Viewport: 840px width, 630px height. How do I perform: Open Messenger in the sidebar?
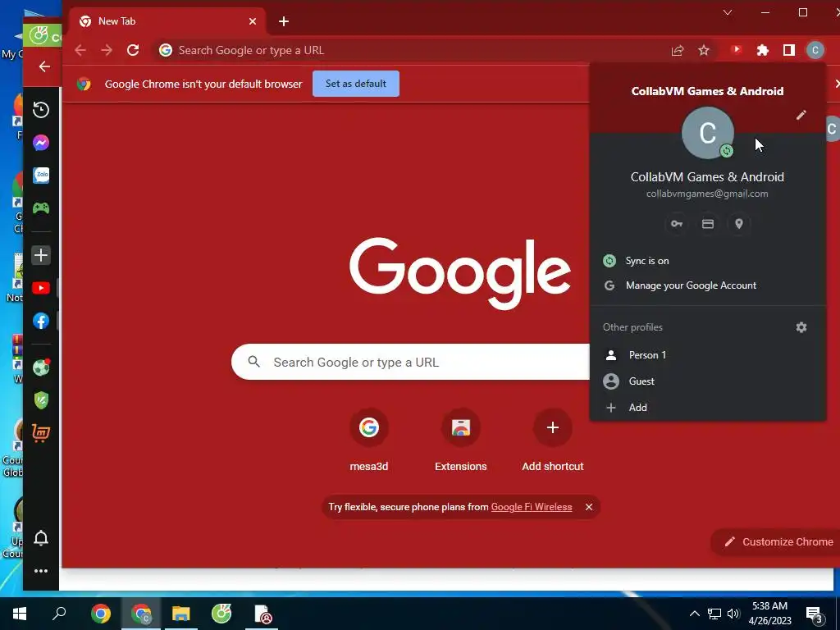tap(41, 143)
